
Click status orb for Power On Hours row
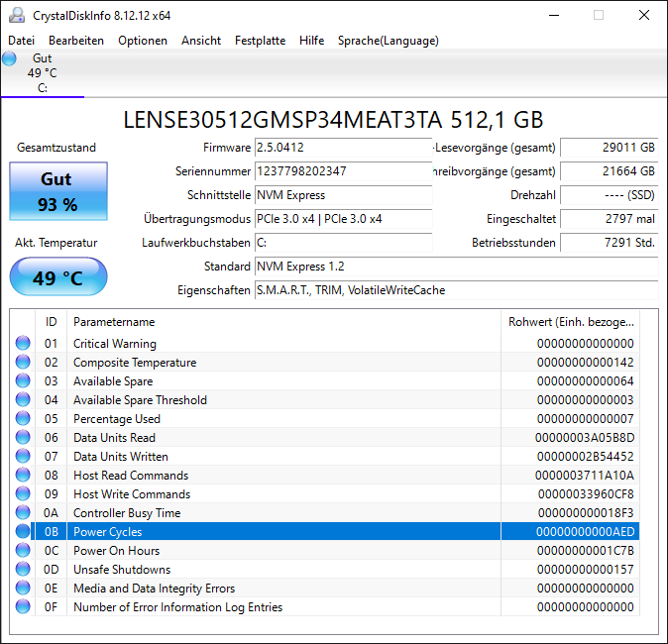coord(23,550)
